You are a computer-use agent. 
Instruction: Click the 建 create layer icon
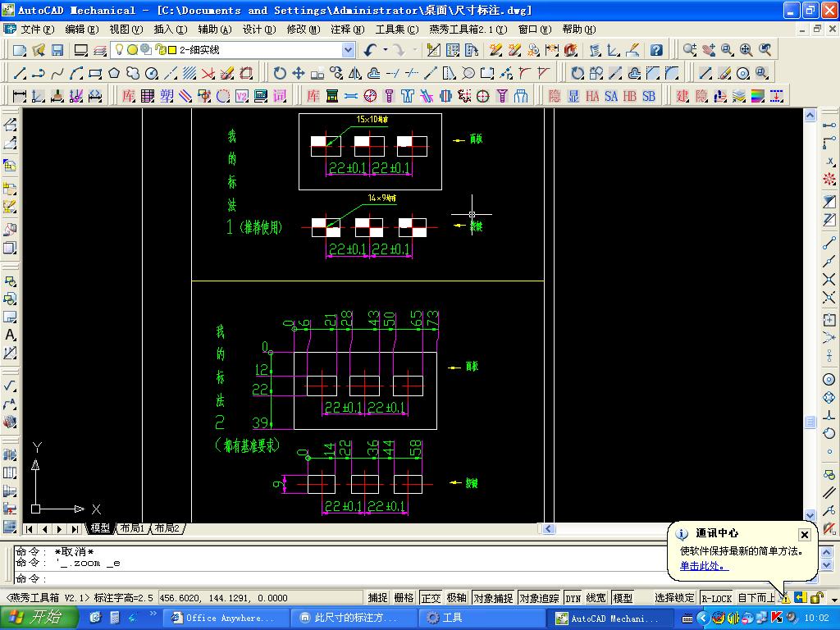(x=682, y=96)
